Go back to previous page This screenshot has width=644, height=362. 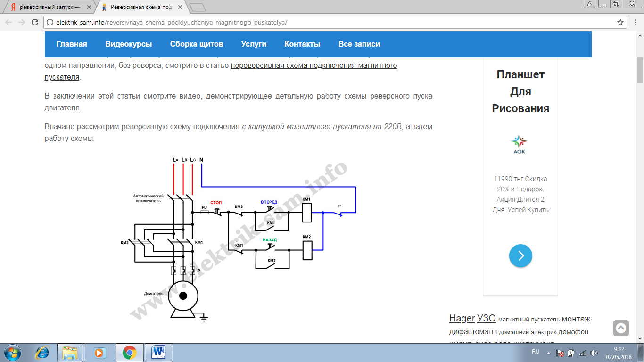coord(8,22)
